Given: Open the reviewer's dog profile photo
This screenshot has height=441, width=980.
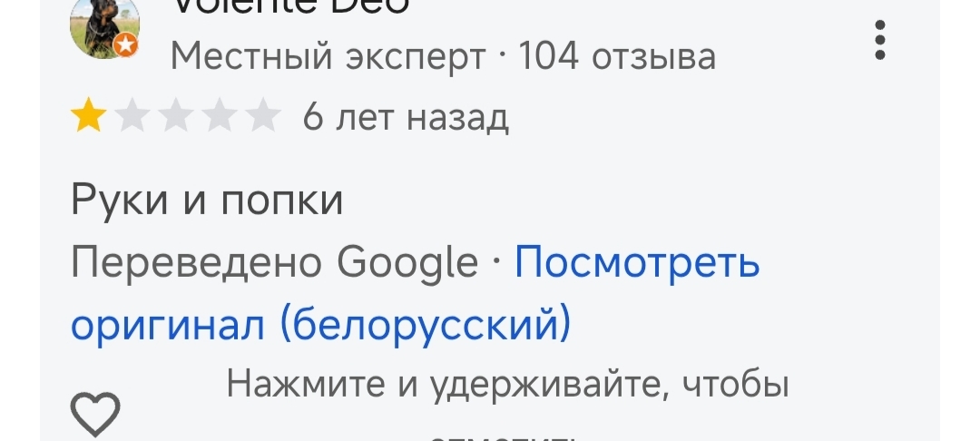Looking at the screenshot, I should (x=103, y=25).
